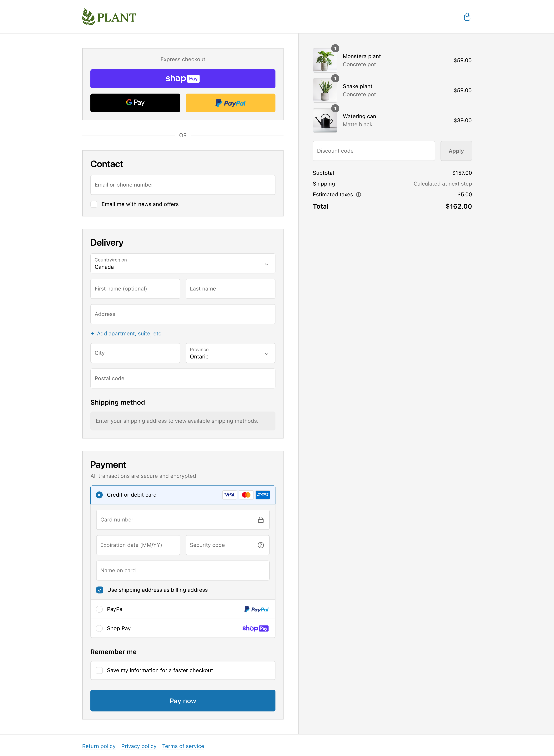Click the Apply discount button
This screenshot has height=756, width=554.
click(456, 151)
